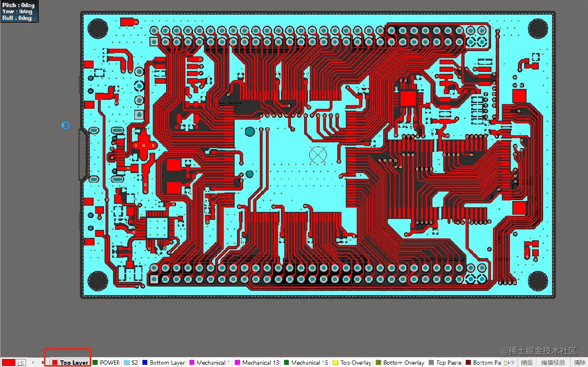Open the LS layer sets button

point(21,362)
